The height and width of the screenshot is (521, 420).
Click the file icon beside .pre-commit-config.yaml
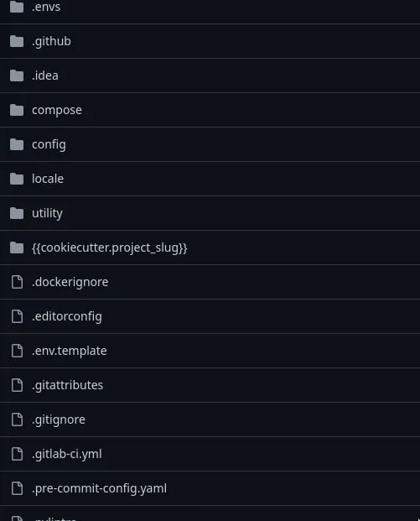(x=17, y=488)
